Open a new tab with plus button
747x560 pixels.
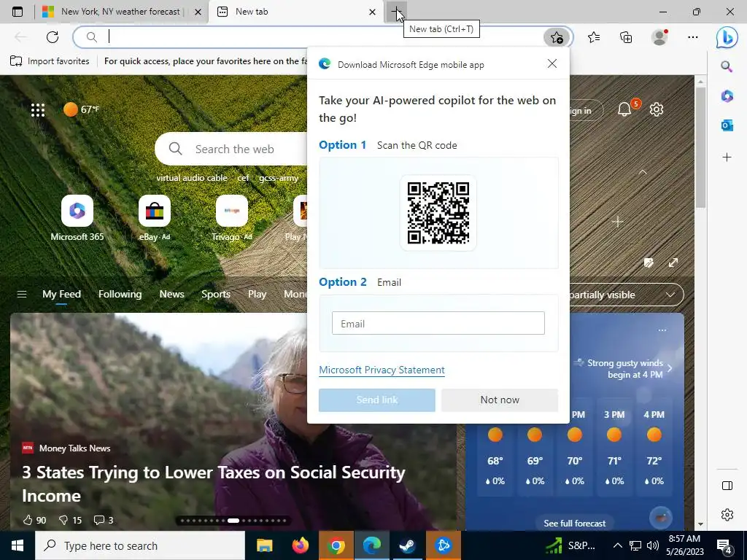point(396,12)
